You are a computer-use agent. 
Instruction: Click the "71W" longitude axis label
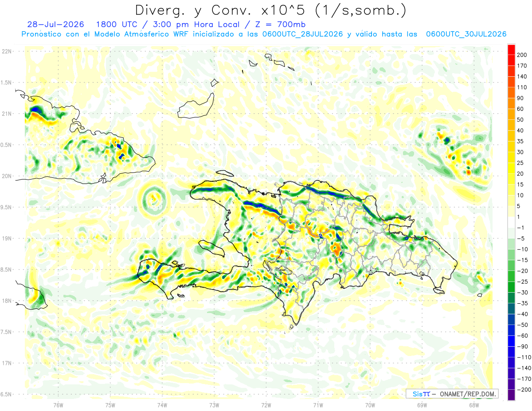pos(318,405)
